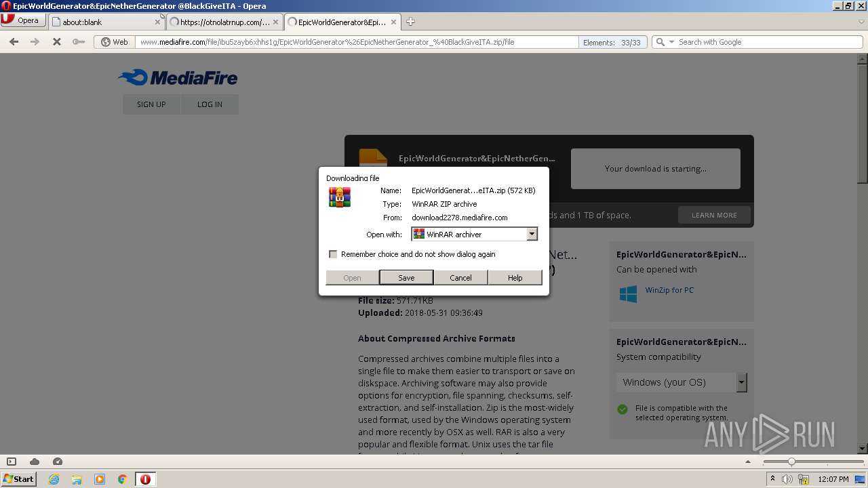Open Windows Explorer folder from taskbar
This screenshot has height=488, width=868.
[77, 479]
